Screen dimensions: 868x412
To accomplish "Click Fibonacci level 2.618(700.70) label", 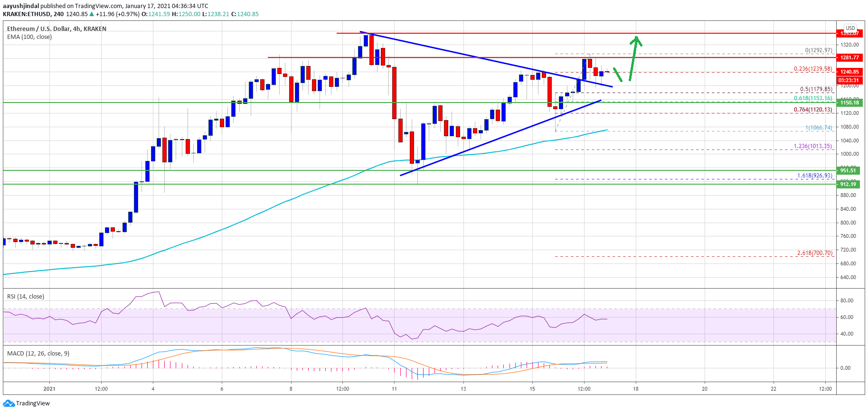I will coord(814,253).
